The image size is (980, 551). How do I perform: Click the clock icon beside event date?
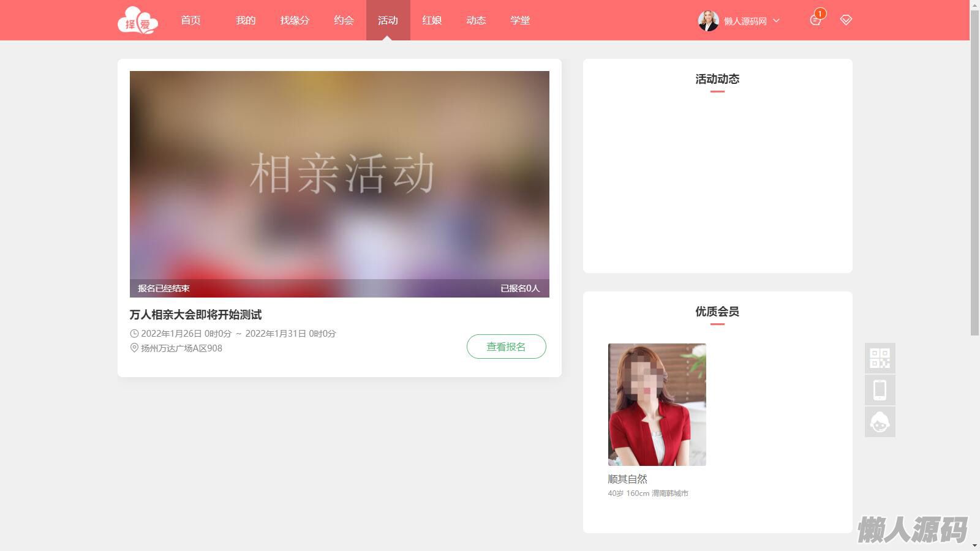click(x=134, y=334)
